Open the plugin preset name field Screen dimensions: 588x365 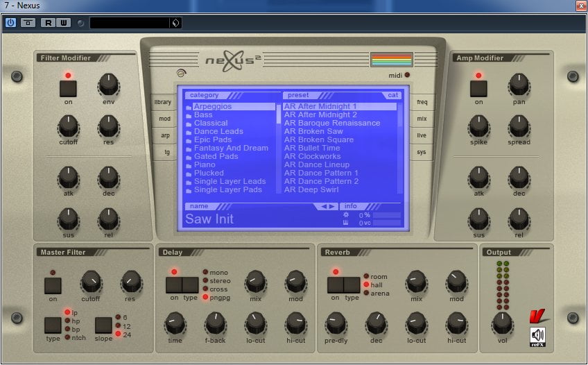click(x=130, y=23)
